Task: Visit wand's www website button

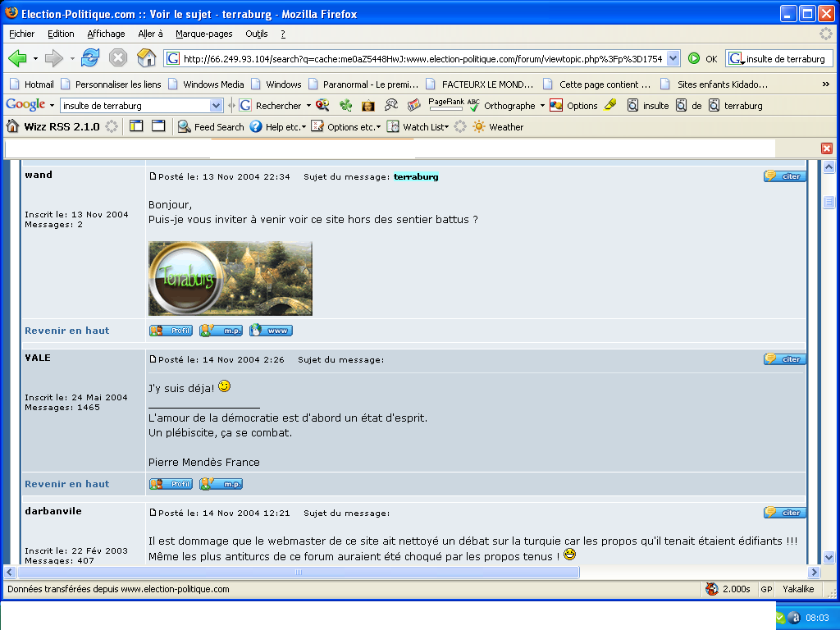Action: click(x=271, y=331)
